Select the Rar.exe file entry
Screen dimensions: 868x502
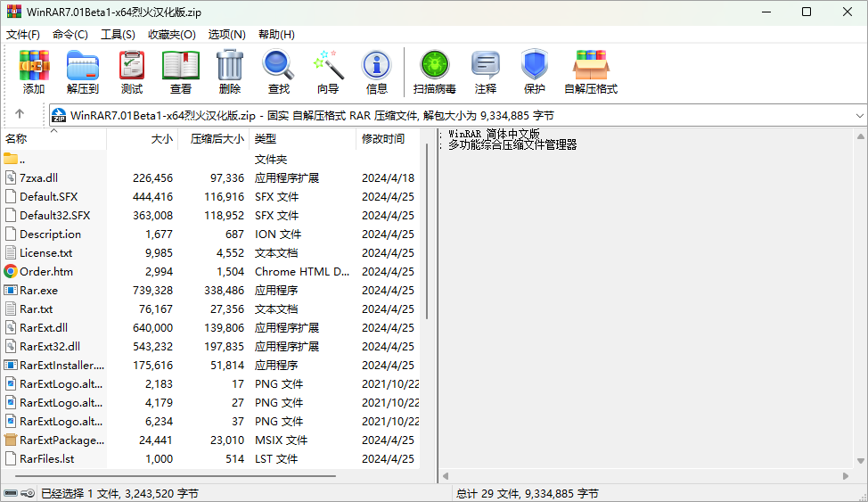[38, 291]
